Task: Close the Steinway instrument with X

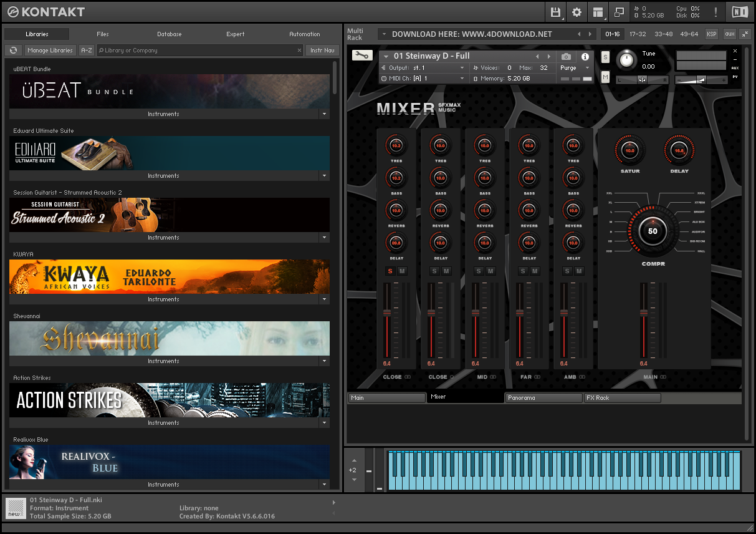Action: 735,51
